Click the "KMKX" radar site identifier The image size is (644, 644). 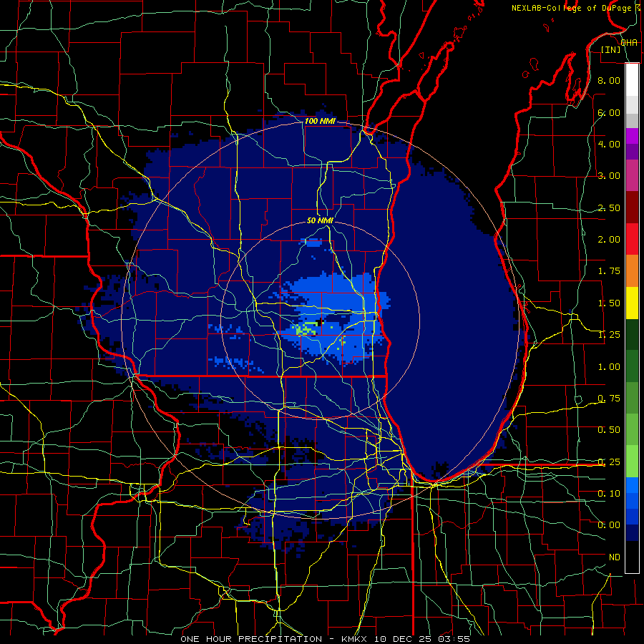(x=354, y=639)
